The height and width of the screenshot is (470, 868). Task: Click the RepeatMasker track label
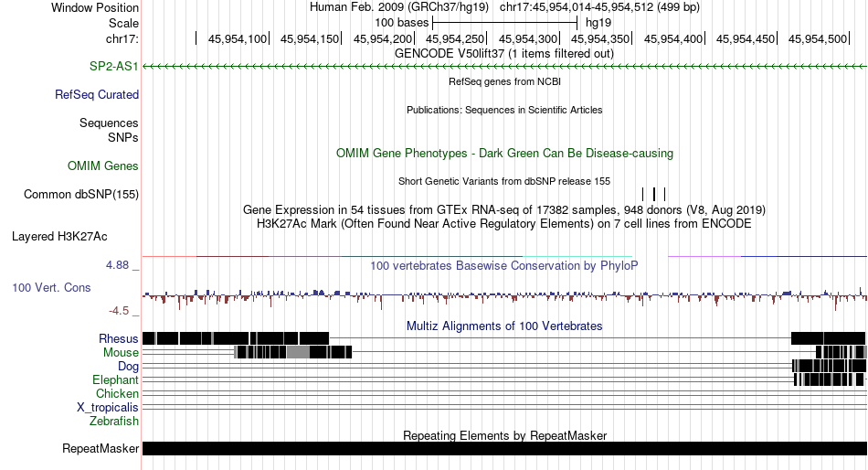tap(101, 448)
